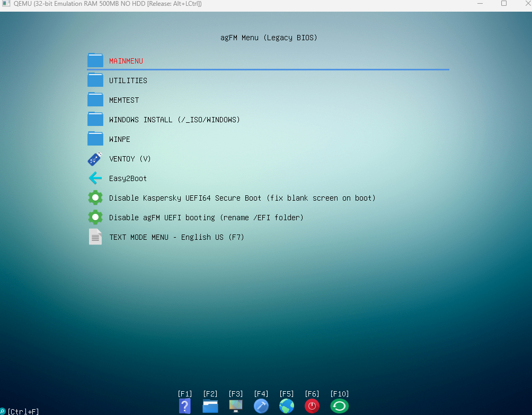Open WINDOWS INSTALL (/_ISO/WINDOWS) entry
Screen dimensions: 532x415
(174, 120)
